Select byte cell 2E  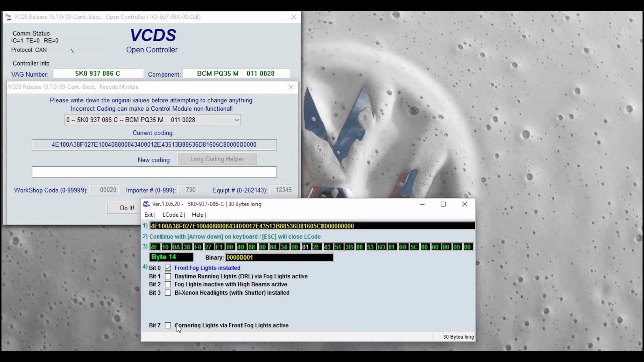point(317,247)
